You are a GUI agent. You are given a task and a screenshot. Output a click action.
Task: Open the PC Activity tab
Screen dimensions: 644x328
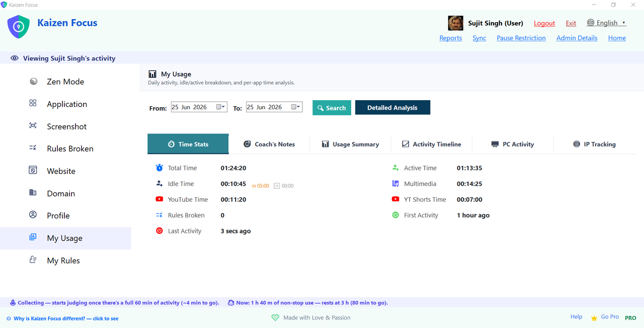coord(512,144)
